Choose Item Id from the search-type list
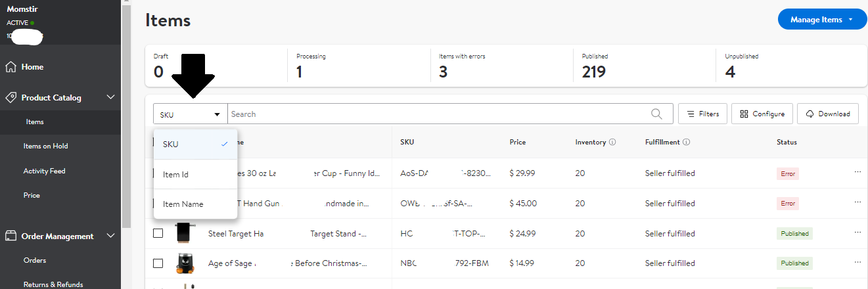This screenshot has height=289, width=868. (x=176, y=175)
